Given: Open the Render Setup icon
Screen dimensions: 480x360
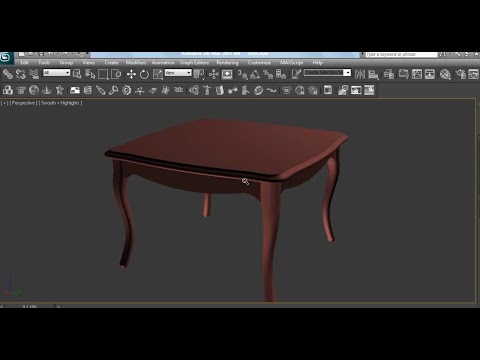Looking at the screenshot, I should pos(461,74).
